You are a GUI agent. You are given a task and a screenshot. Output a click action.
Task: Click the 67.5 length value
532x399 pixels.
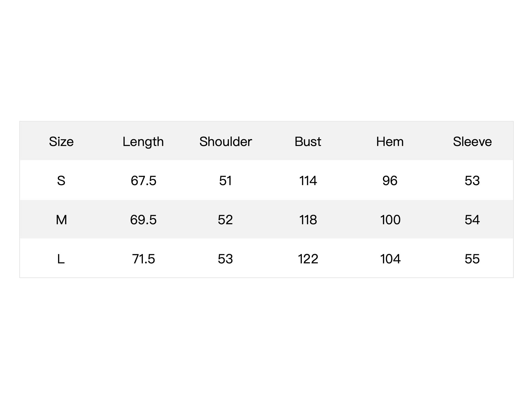click(x=143, y=181)
